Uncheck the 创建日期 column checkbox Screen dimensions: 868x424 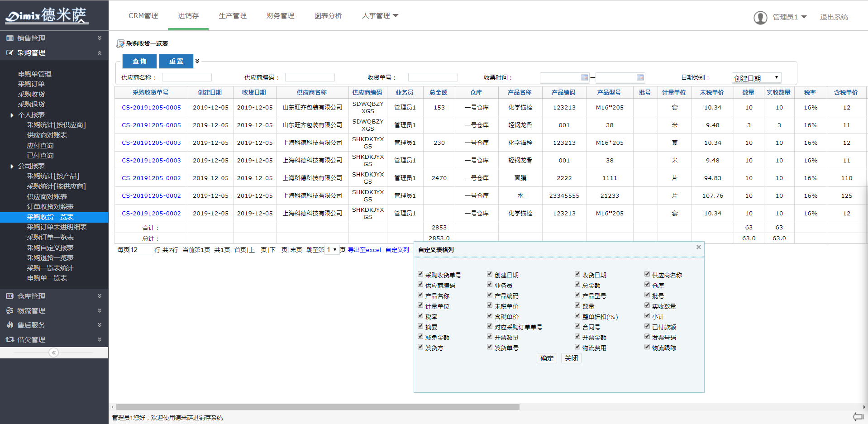click(490, 274)
